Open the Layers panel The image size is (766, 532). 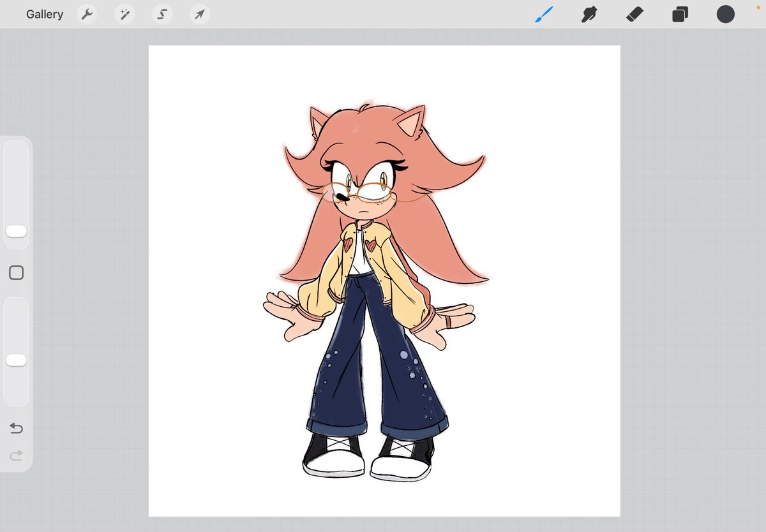(x=680, y=14)
